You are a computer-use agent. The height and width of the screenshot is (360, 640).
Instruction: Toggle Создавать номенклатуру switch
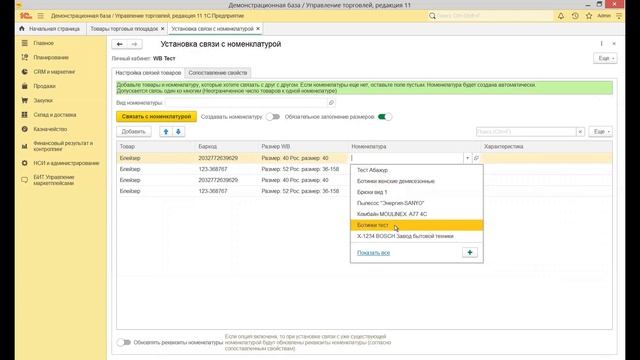pyautogui.click(x=273, y=117)
